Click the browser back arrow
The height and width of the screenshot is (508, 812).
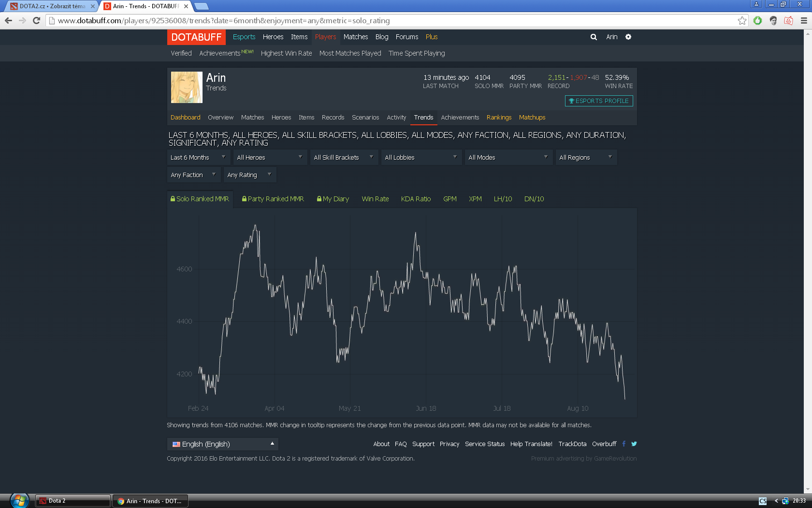pos(8,20)
